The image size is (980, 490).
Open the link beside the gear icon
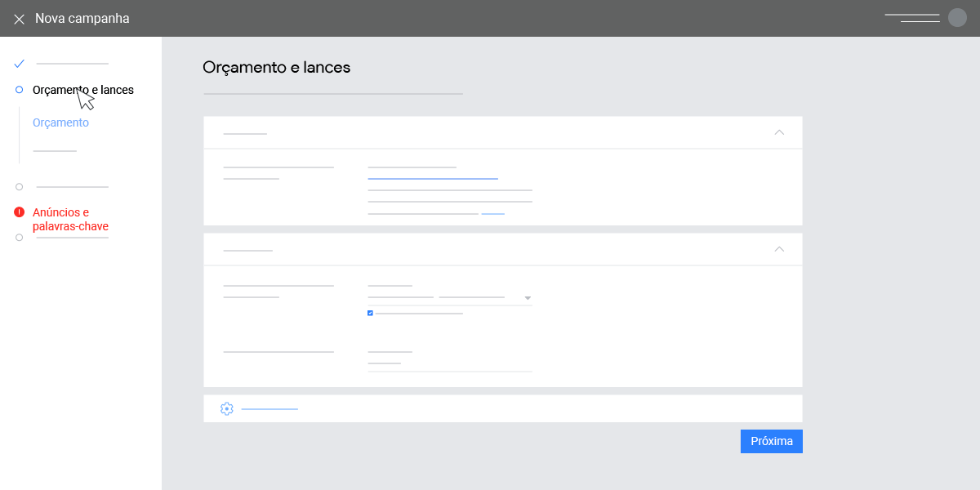pyautogui.click(x=269, y=408)
